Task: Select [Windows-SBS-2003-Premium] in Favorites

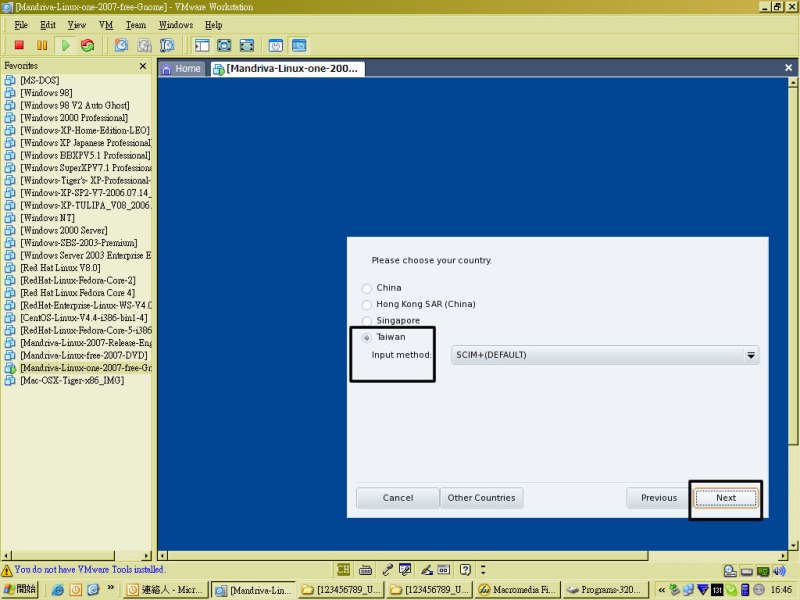Action: 79,243
